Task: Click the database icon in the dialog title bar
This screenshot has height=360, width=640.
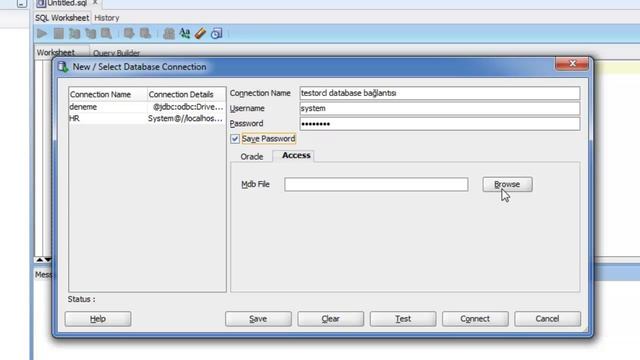Action: click(62, 67)
